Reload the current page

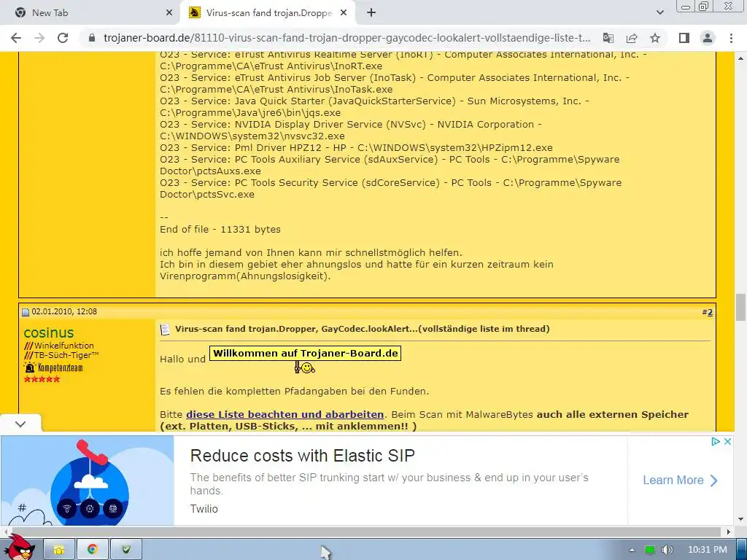(x=63, y=38)
